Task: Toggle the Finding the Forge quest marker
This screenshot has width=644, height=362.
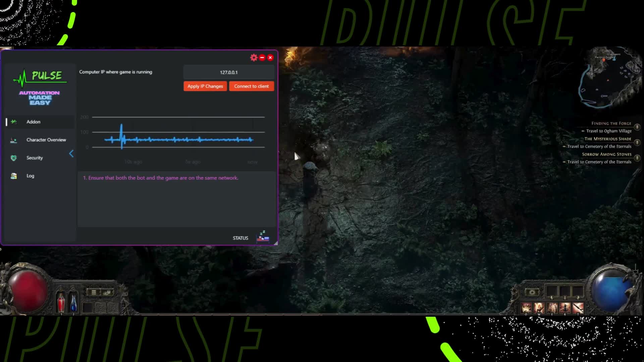Action: tap(637, 127)
